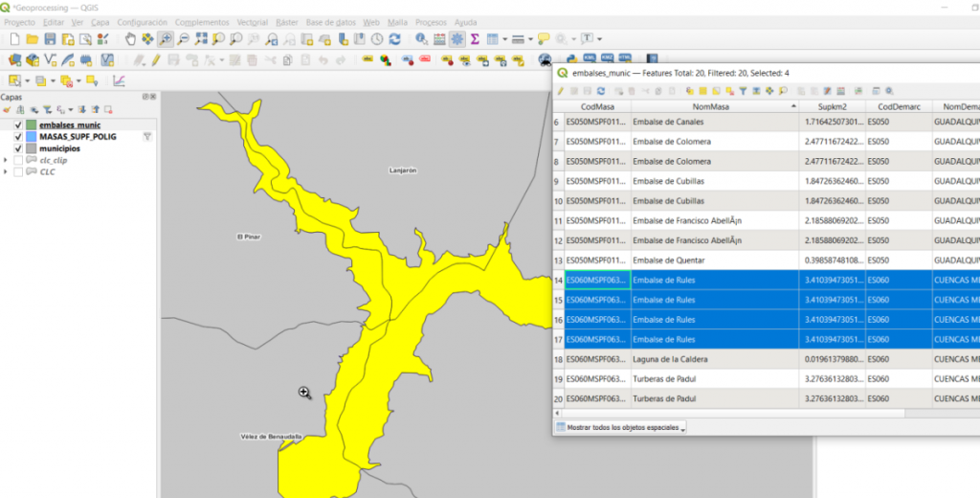Enable the clc_clip layer checkbox
The width and height of the screenshot is (980, 498).
point(19,160)
